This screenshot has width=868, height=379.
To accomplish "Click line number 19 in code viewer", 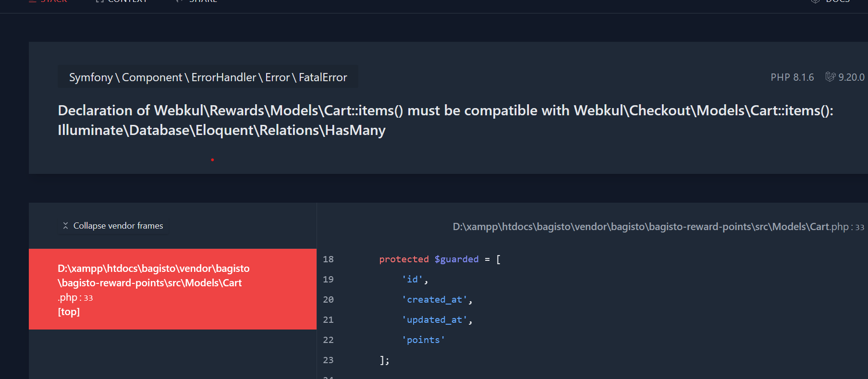I will tap(328, 280).
